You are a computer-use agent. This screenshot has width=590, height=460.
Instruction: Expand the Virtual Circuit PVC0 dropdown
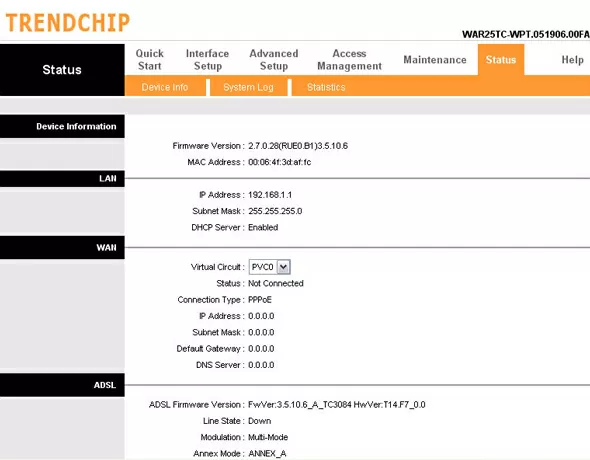pyautogui.click(x=269, y=267)
